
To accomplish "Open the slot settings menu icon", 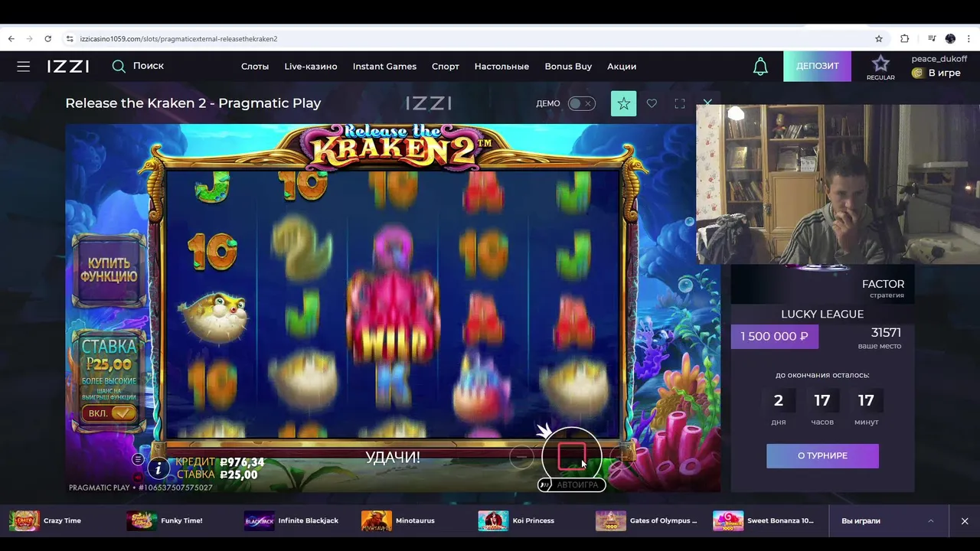I will (x=138, y=459).
